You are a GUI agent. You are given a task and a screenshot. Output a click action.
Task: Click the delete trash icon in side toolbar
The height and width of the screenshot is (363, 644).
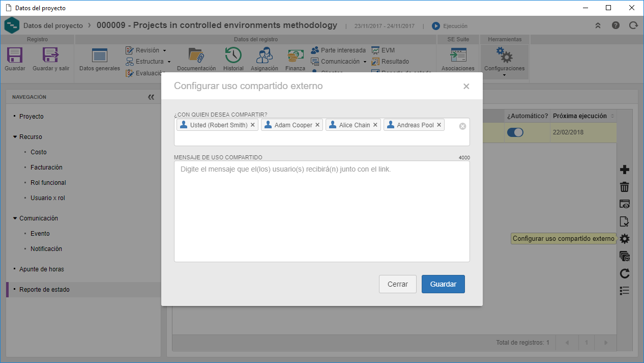(625, 187)
